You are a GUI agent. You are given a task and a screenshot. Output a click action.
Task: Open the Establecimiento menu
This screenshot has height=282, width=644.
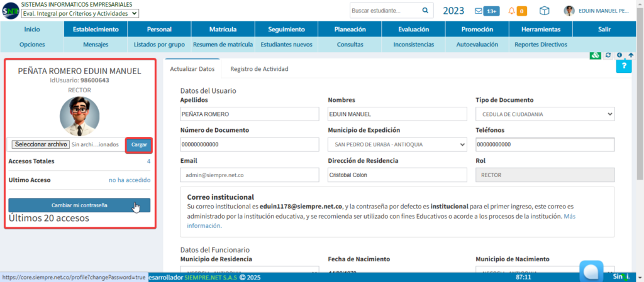coord(96,29)
